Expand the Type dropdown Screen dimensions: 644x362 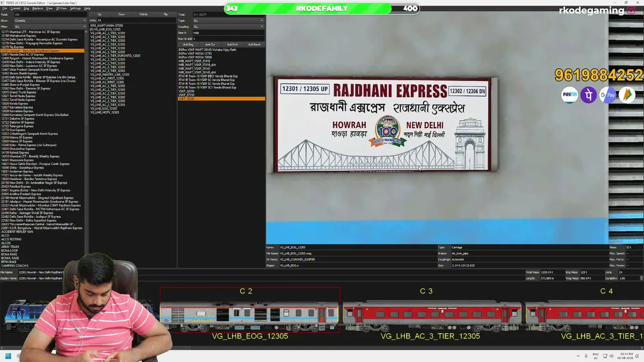coord(228,21)
